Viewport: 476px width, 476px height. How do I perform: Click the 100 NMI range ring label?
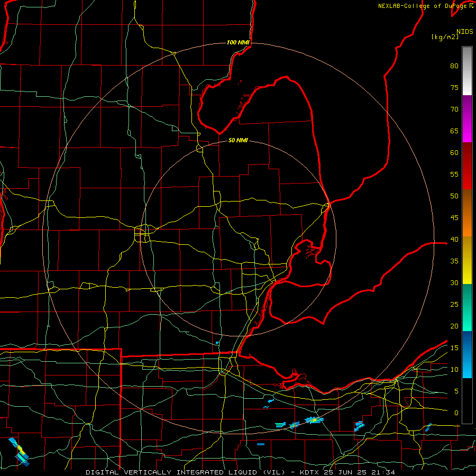pyautogui.click(x=238, y=42)
